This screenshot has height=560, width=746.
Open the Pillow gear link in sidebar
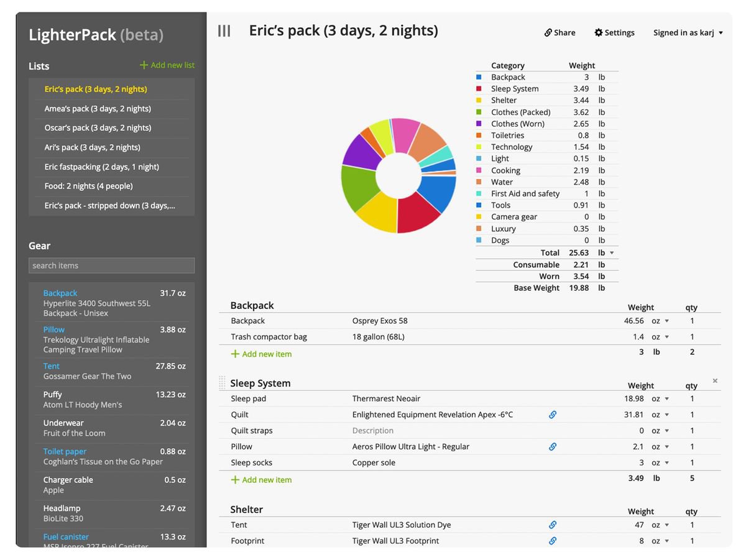(54, 329)
